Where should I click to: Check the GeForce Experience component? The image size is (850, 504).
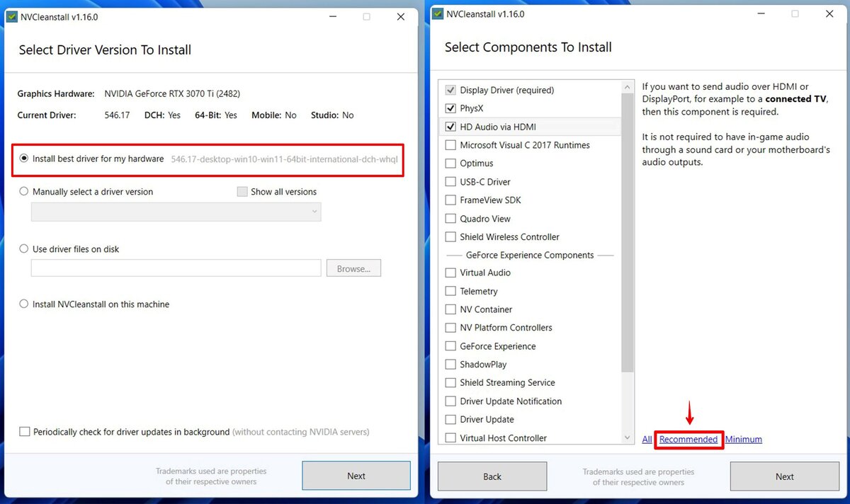[450, 346]
